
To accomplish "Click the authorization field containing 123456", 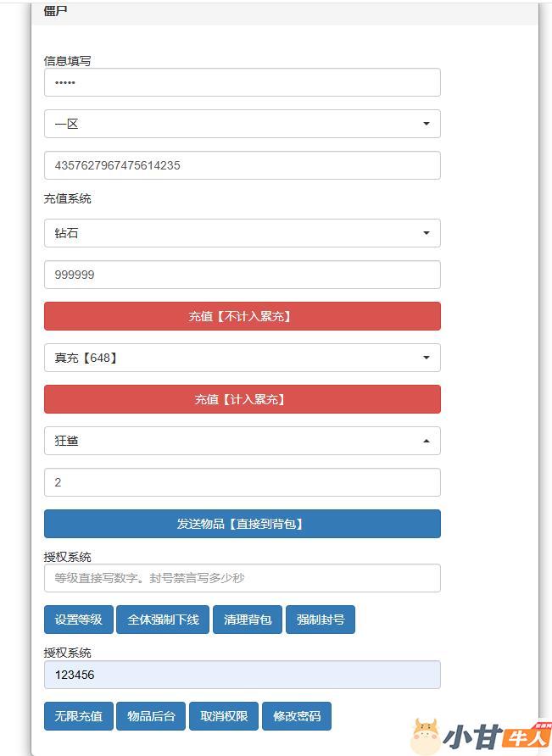I will [x=242, y=675].
